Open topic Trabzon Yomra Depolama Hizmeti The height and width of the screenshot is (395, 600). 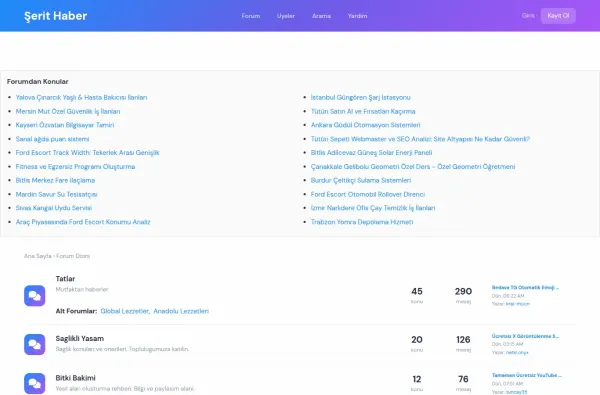362,222
